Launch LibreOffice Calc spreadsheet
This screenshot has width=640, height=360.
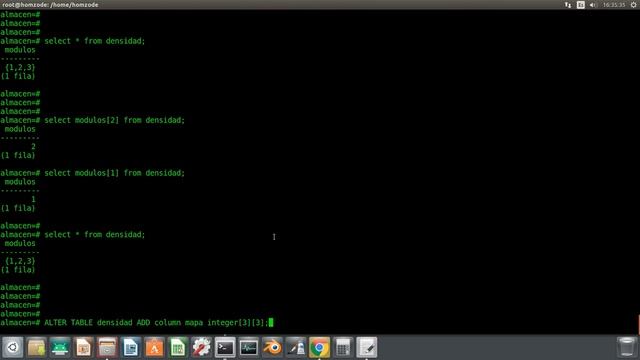click(178, 347)
